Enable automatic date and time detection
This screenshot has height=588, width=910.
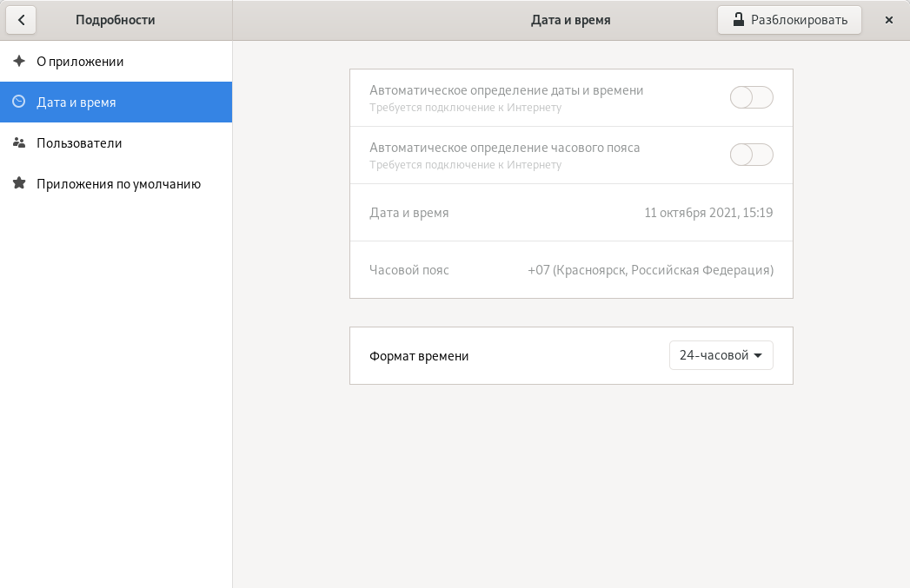751,97
